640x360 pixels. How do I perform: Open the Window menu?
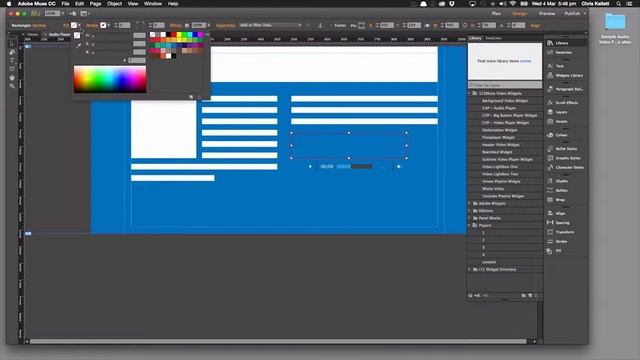click(153, 4)
